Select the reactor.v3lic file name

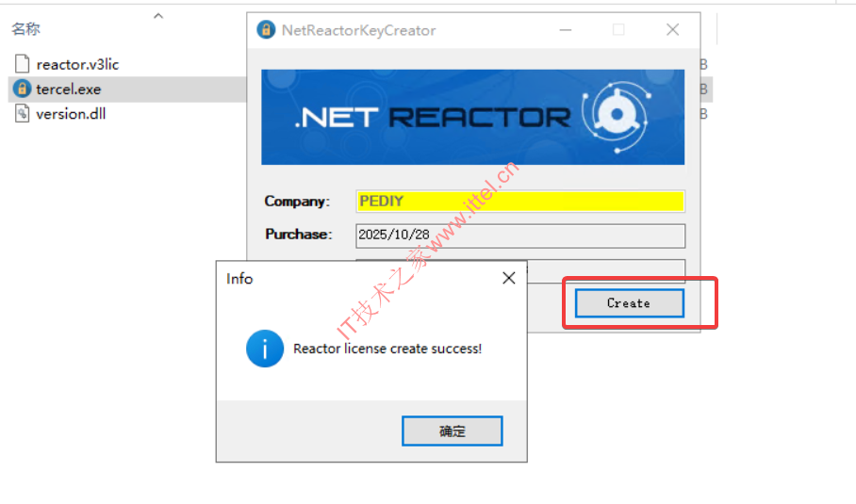77,64
